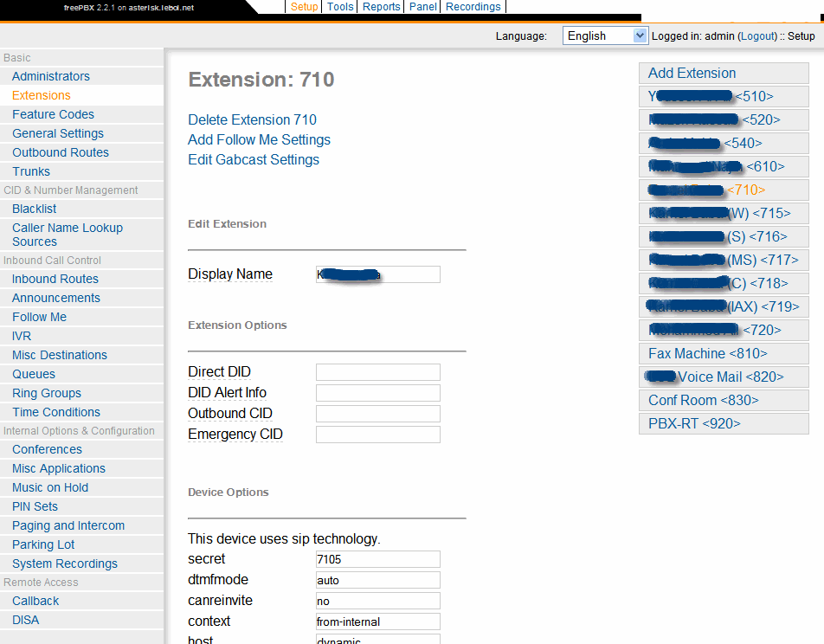
Task: Open Parking Lot page
Action: click(43, 544)
